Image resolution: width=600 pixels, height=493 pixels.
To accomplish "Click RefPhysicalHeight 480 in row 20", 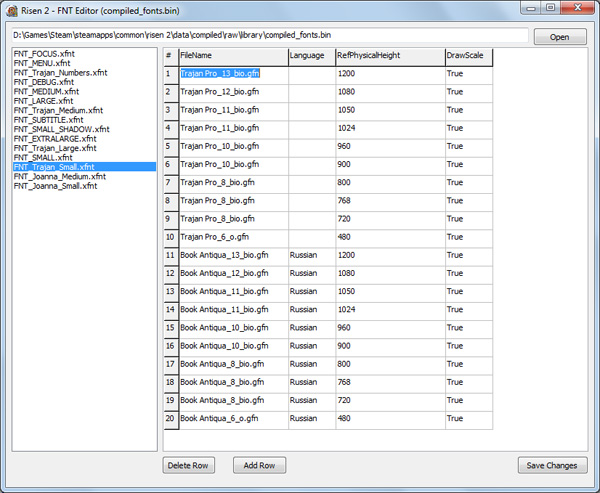I will click(390, 420).
